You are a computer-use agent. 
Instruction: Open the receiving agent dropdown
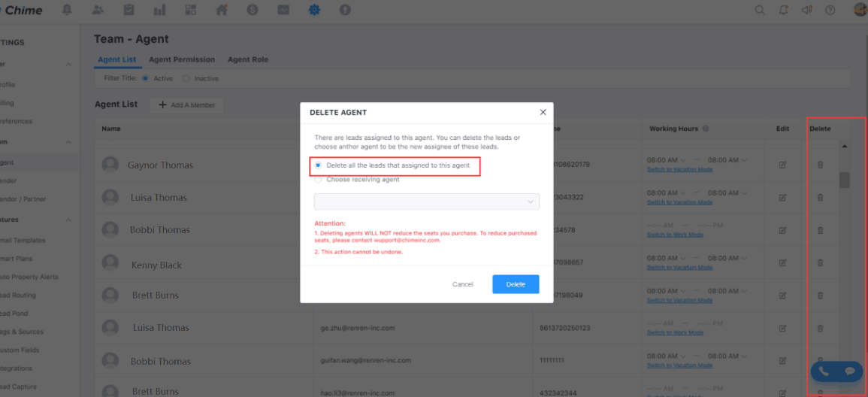(x=426, y=202)
